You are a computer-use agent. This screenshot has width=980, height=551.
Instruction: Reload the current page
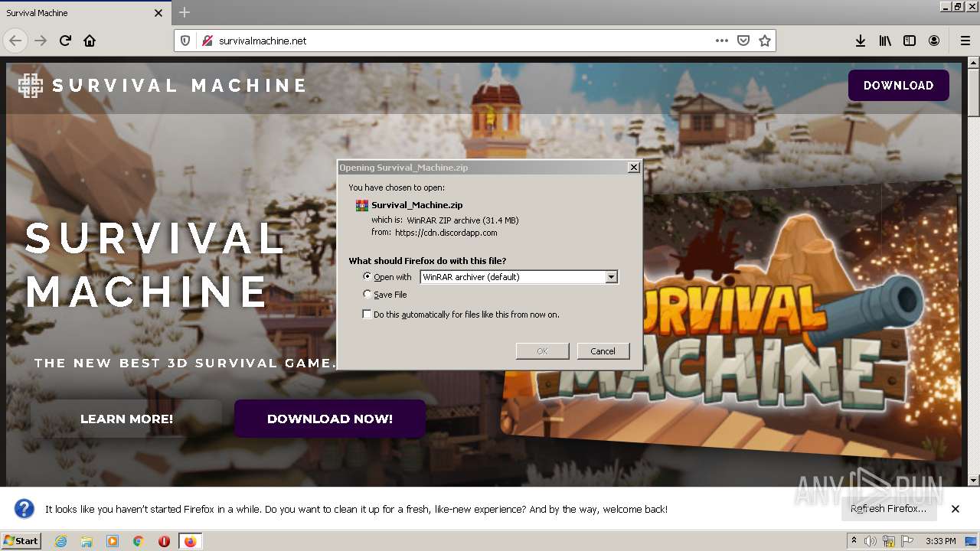(65, 41)
